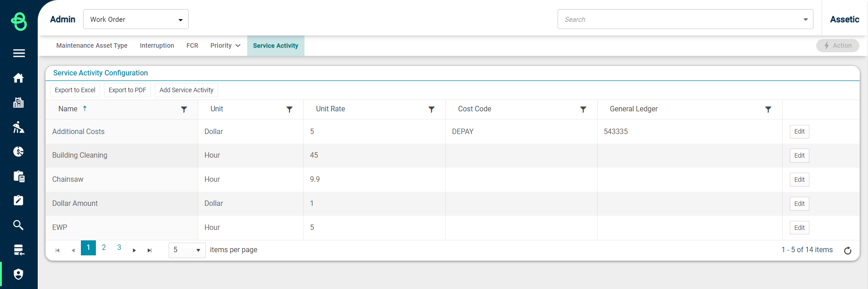Go to last page of grid
The height and width of the screenshot is (289, 868).
150,250
